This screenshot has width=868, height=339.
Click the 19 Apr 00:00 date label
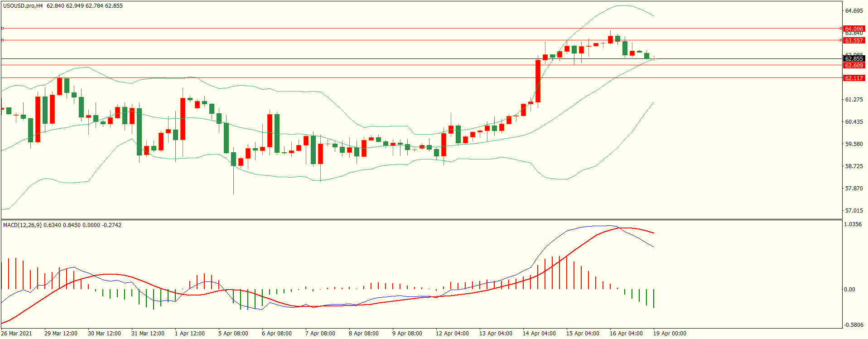[669, 334]
